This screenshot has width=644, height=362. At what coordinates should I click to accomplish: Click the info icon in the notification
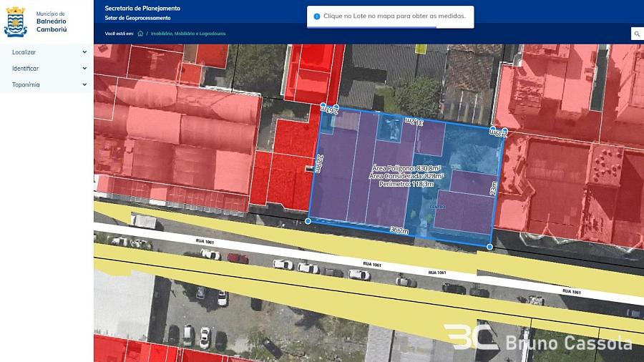[316, 16]
